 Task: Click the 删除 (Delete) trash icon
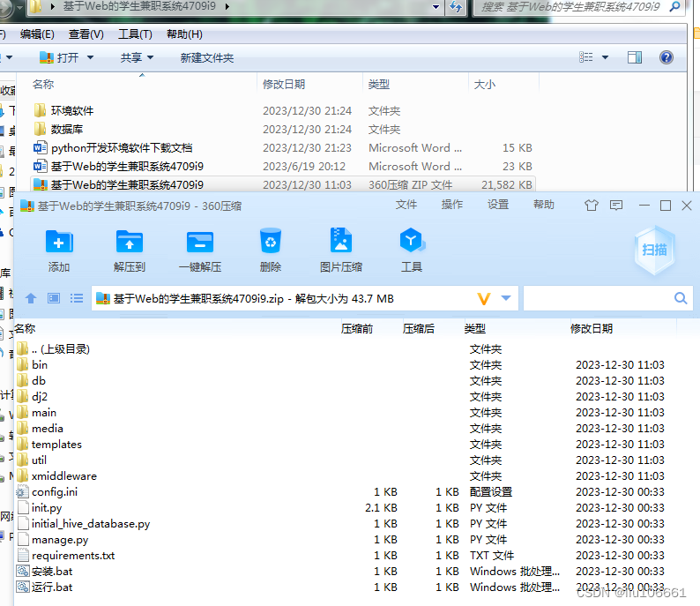pos(271,242)
